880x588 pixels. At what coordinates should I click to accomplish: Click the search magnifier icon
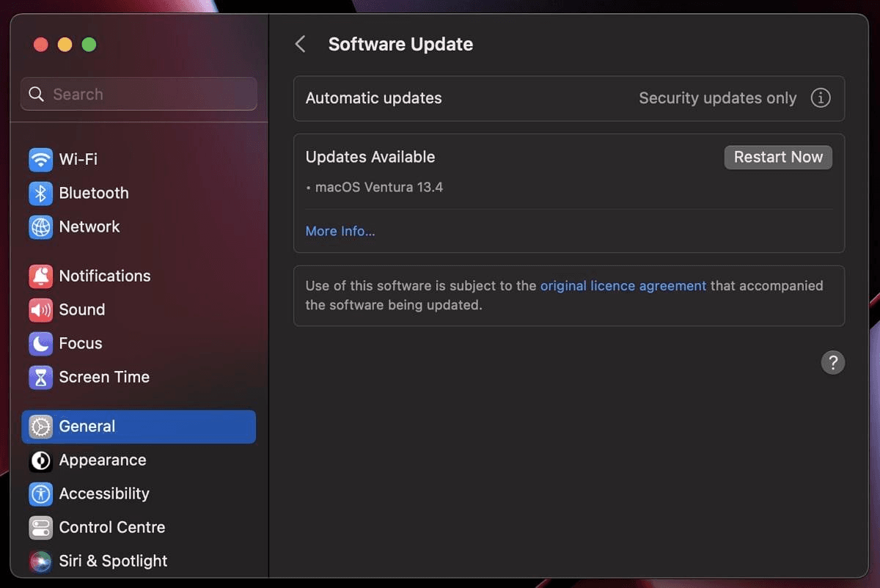point(36,94)
